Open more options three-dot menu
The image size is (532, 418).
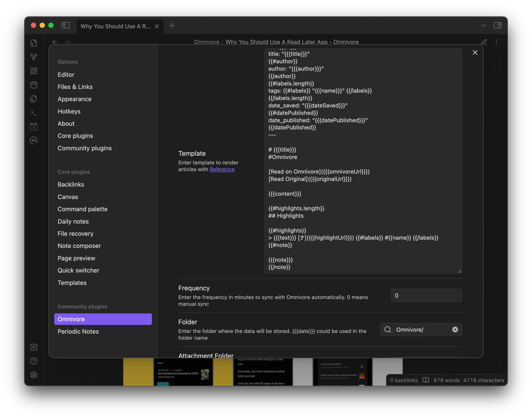pos(496,42)
